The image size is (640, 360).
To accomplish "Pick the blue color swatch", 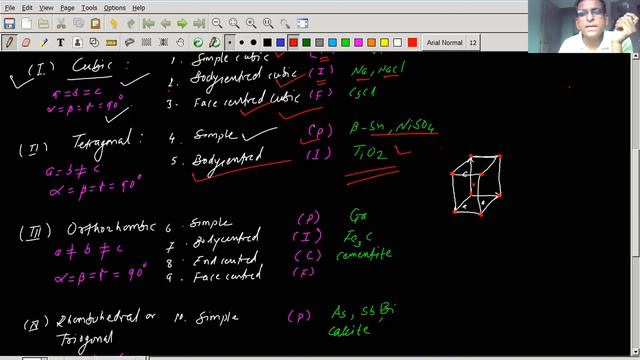I will 280,42.
